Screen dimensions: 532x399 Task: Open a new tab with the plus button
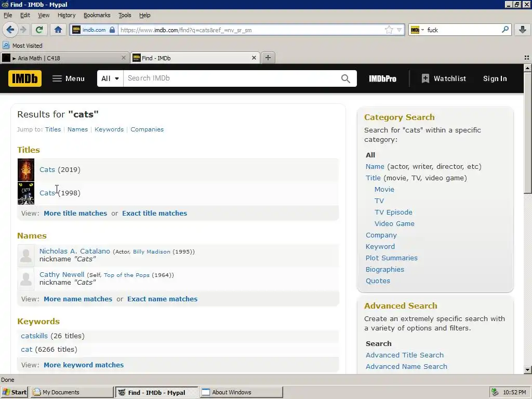(268, 58)
